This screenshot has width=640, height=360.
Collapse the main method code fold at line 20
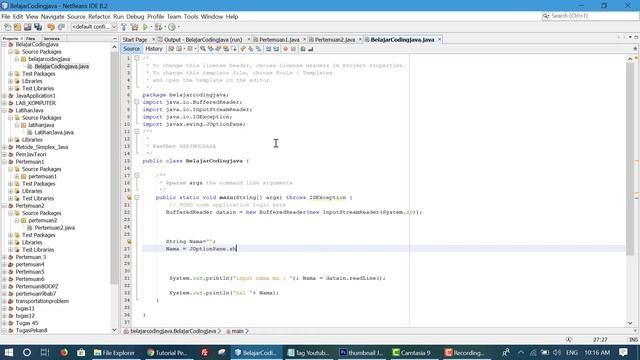tap(137, 198)
